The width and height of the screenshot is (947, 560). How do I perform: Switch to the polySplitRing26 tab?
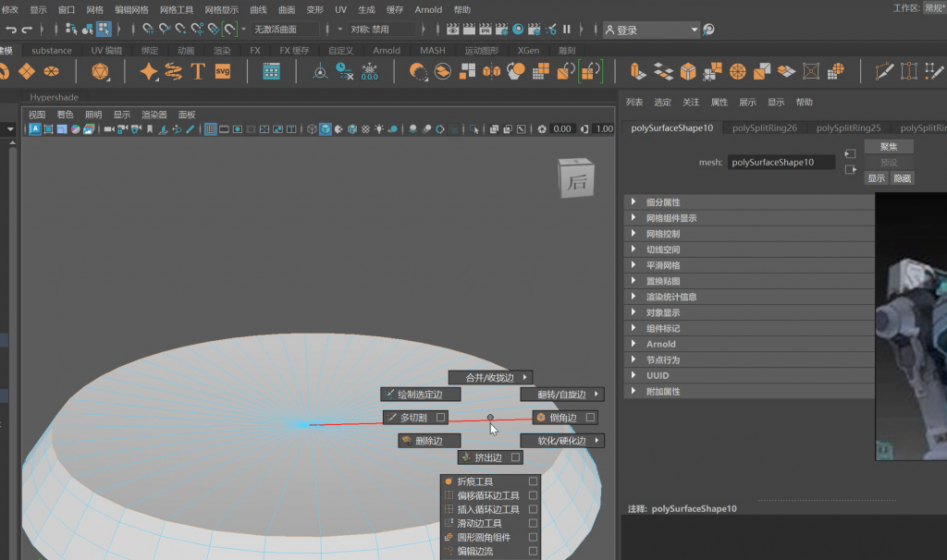(x=765, y=128)
